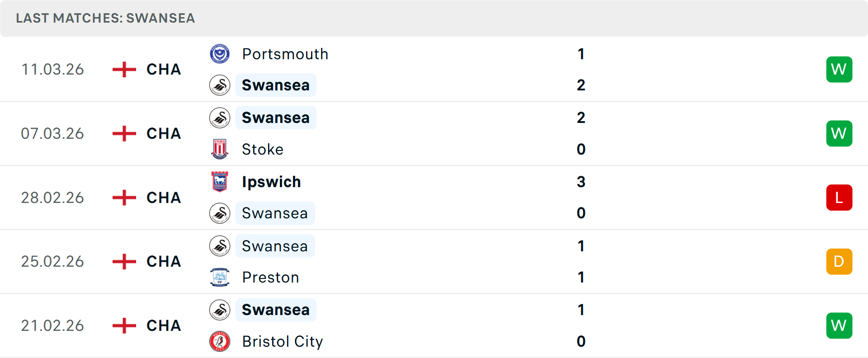Select the Bristol City robin crest icon
The width and height of the screenshot is (868, 358).
[220, 342]
